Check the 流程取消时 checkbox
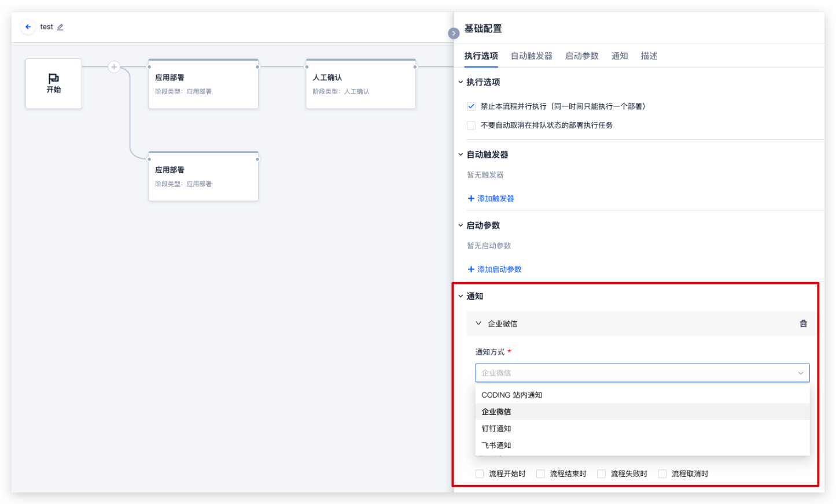 pyautogui.click(x=662, y=474)
